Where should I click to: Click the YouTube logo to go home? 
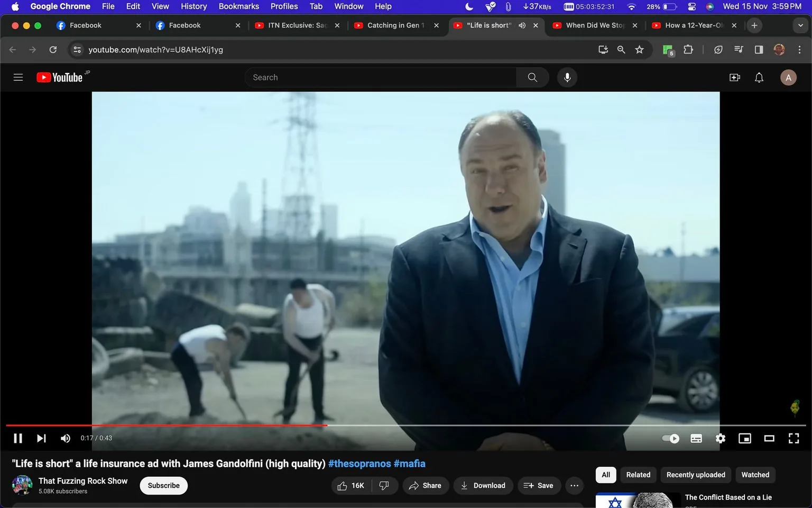coord(59,77)
